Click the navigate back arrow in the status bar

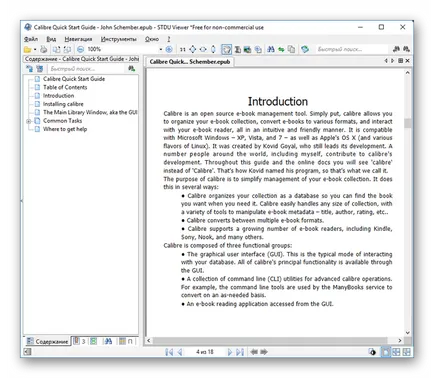[254, 352]
